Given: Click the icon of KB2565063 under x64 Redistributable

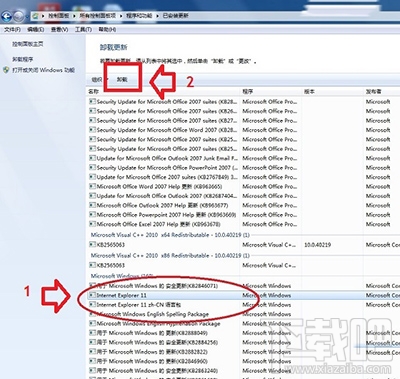Looking at the screenshot, I should tap(92, 245).
